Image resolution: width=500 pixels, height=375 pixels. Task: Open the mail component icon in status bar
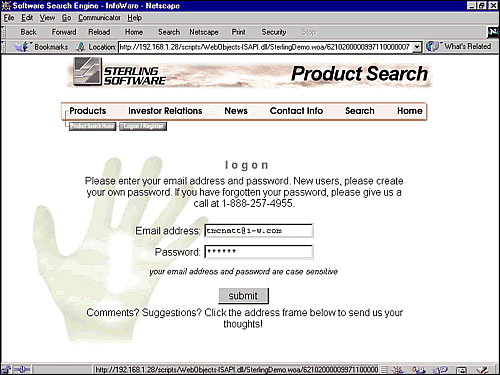pyautogui.click(x=418, y=370)
